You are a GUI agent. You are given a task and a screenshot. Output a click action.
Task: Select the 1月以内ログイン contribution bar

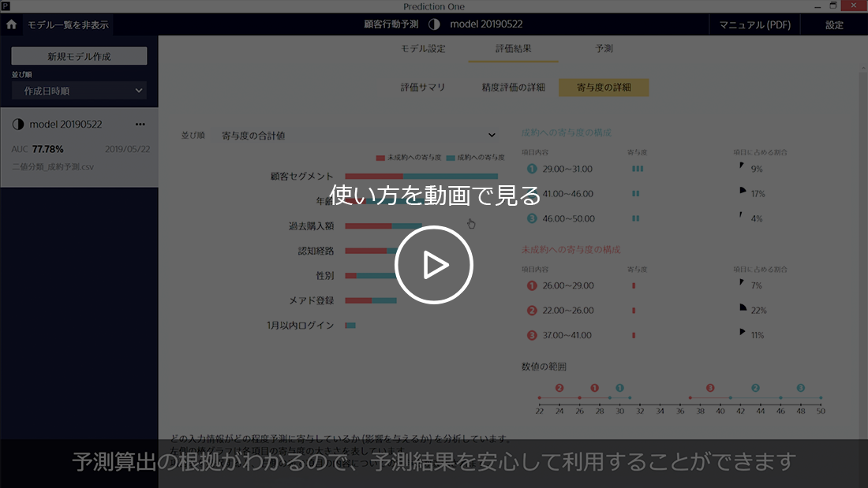350,326
